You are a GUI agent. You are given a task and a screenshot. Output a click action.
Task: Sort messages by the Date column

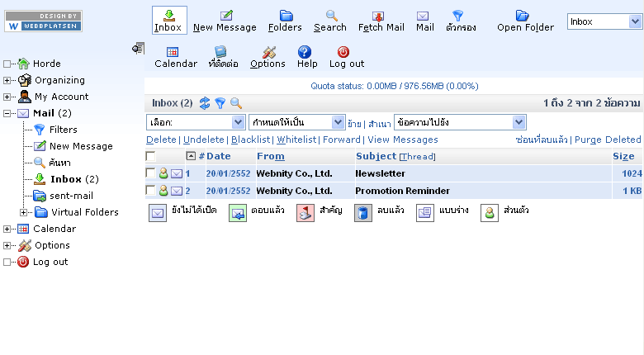pos(218,156)
